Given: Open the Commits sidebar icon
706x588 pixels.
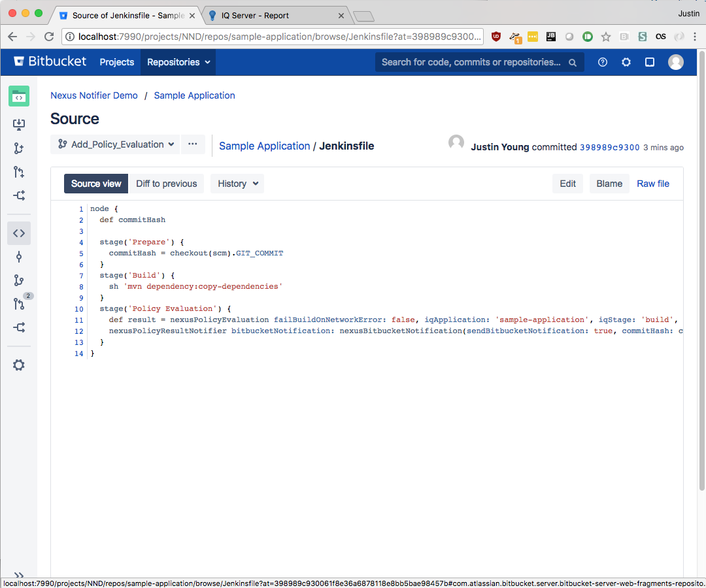Looking at the screenshot, I should pos(19,257).
